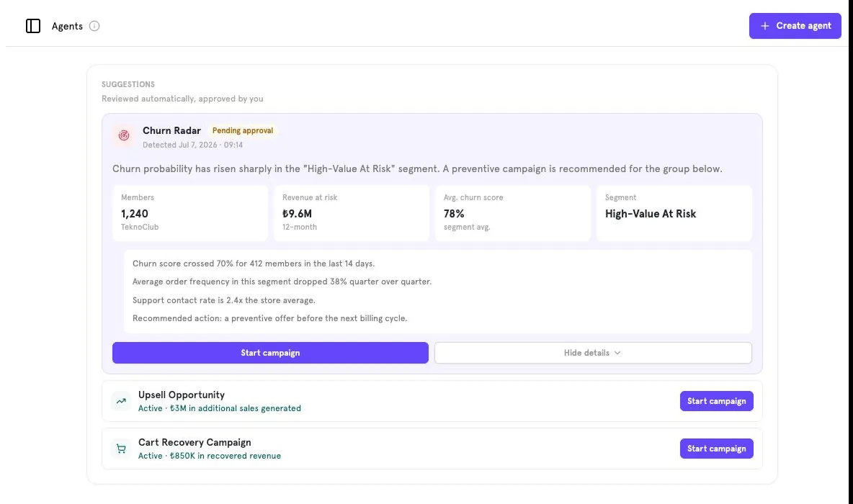
Task: Click the Create agent button
Action: 795,25
